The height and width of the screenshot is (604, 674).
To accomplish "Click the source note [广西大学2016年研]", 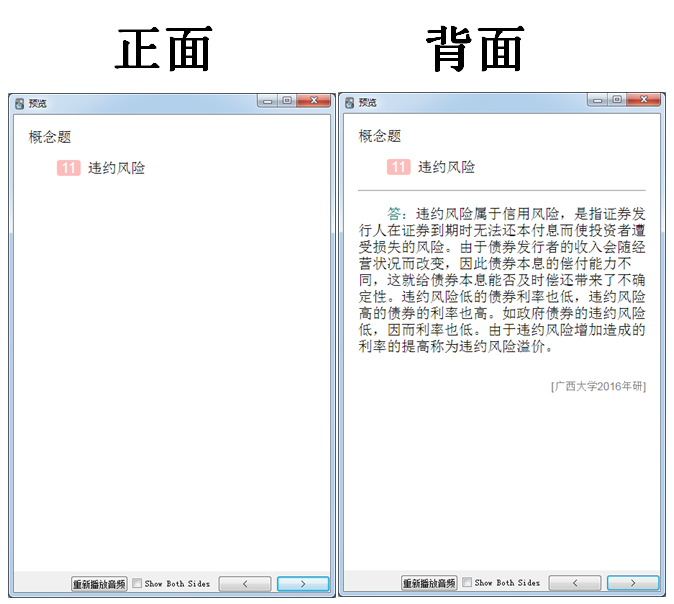I will 598,386.
